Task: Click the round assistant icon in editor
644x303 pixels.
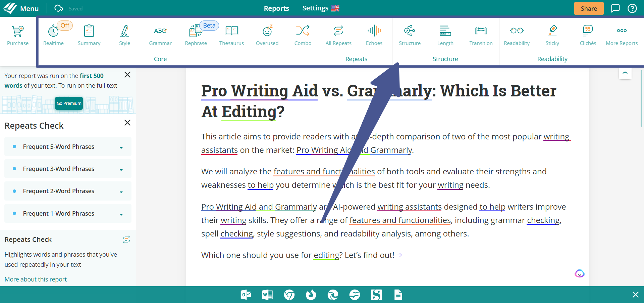Action: (579, 273)
